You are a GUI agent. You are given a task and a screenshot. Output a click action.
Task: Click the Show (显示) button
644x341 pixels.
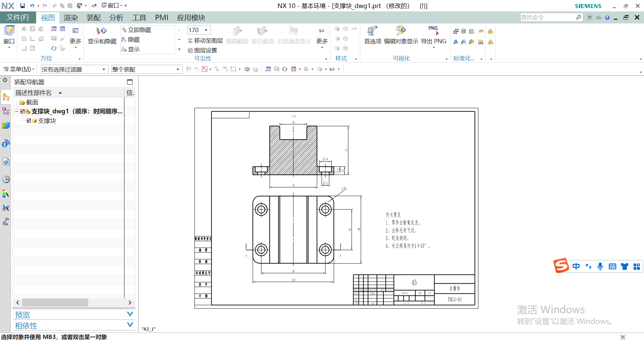pyautogui.click(x=131, y=50)
